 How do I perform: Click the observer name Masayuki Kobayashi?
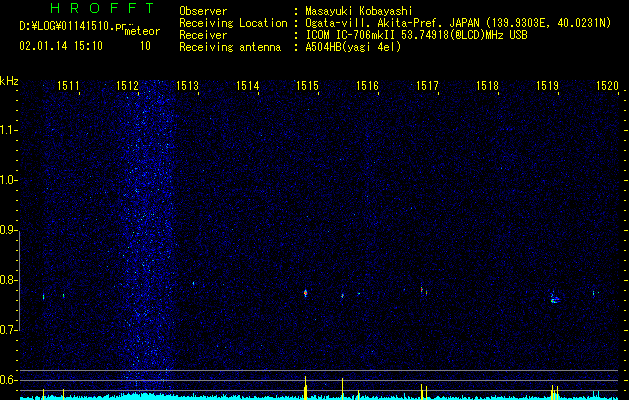358,11
